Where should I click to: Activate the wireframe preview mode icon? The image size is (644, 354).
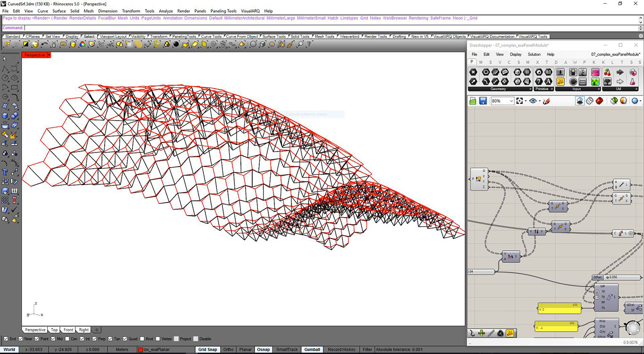tap(589, 101)
